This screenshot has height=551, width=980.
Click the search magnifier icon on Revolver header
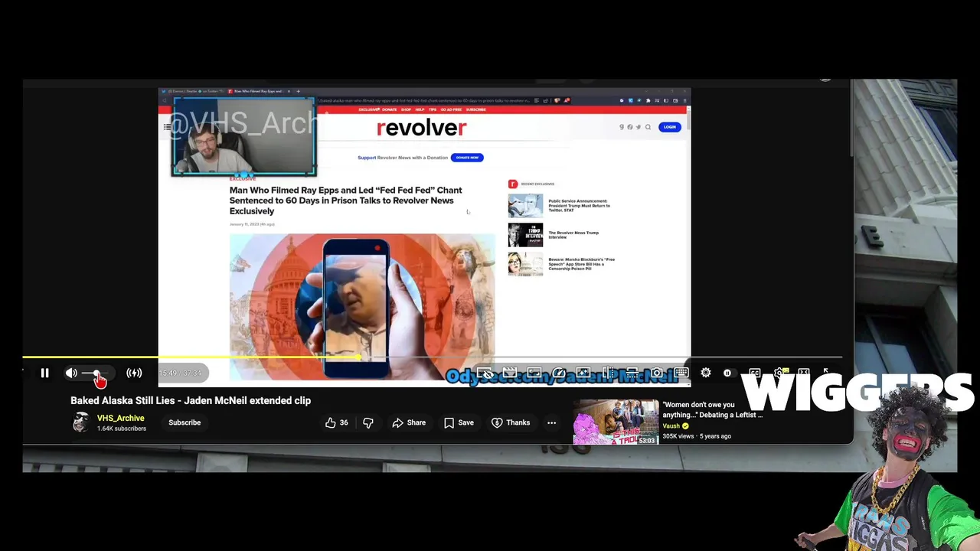tap(648, 127)
